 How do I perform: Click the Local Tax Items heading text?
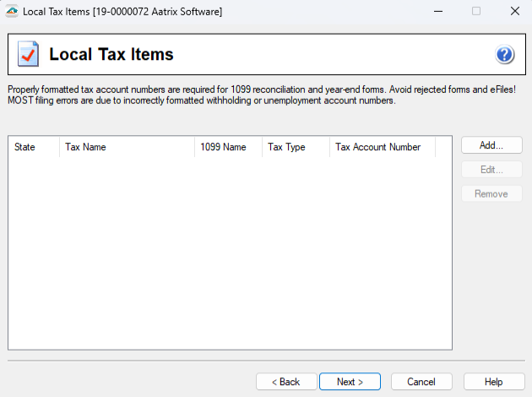pos(111,55)
